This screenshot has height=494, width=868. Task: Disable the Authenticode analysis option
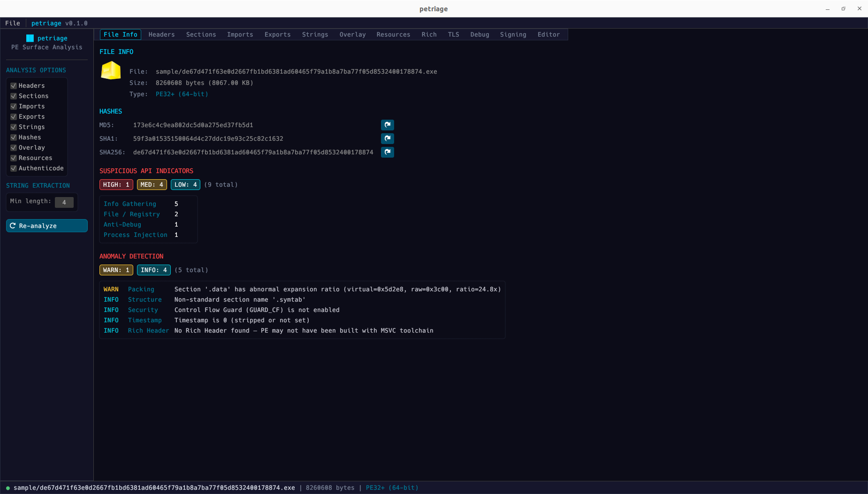point(14,168)
